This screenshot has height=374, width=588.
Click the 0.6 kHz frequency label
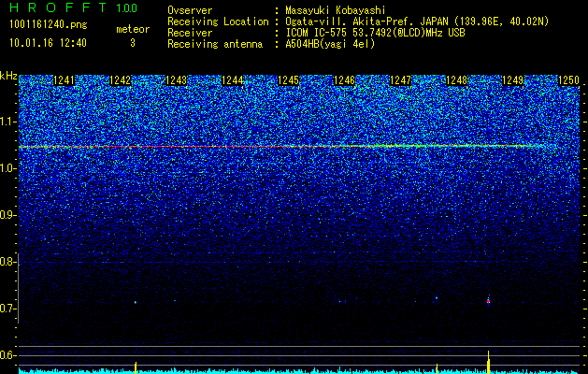click(x=7, y=355)
